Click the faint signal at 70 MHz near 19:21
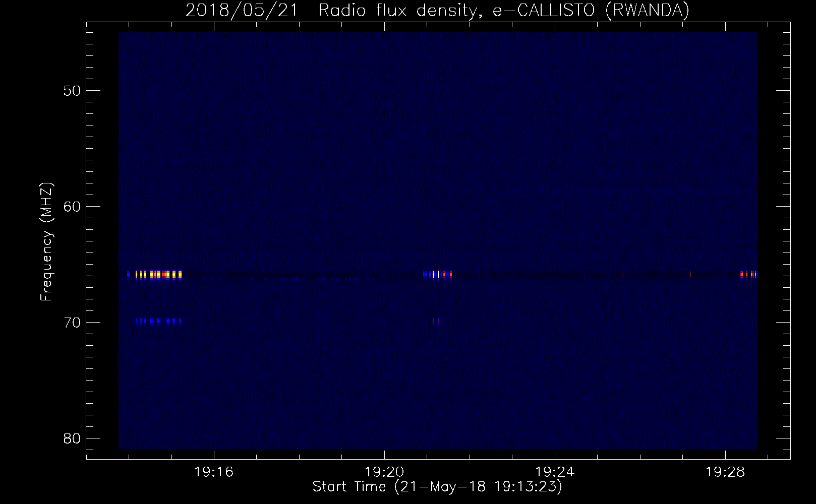 436,321
